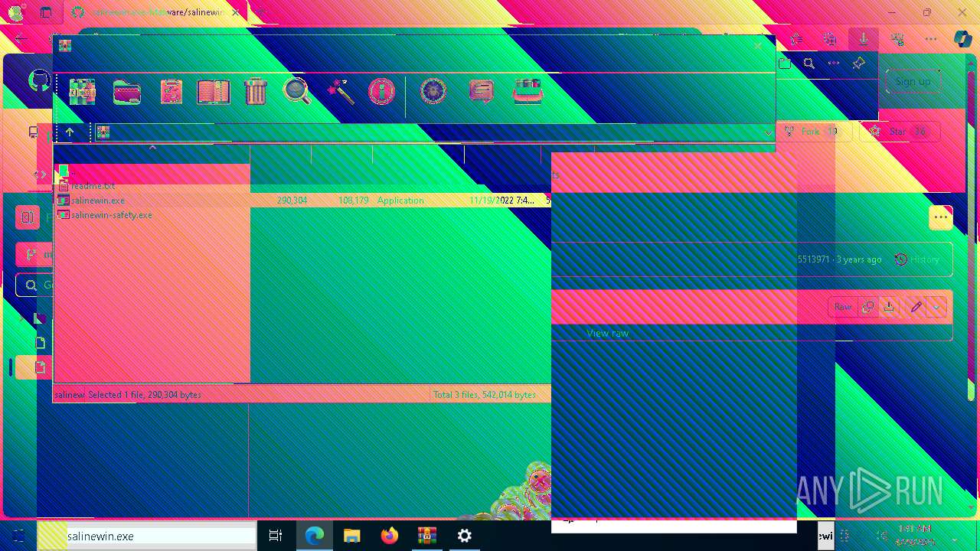Click the Microsoft Edge taskbar icon
Screen dimensions: 980x551
coord(315,536)
